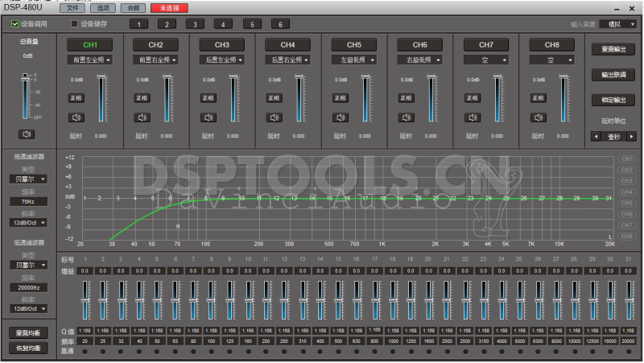Select the CH6 channel button
Screen dimensions: 644x363
pos(419,45)
